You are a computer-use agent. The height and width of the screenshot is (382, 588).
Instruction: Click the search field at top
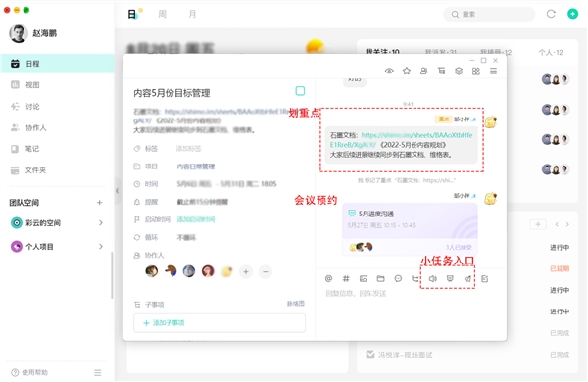[489, 14]
